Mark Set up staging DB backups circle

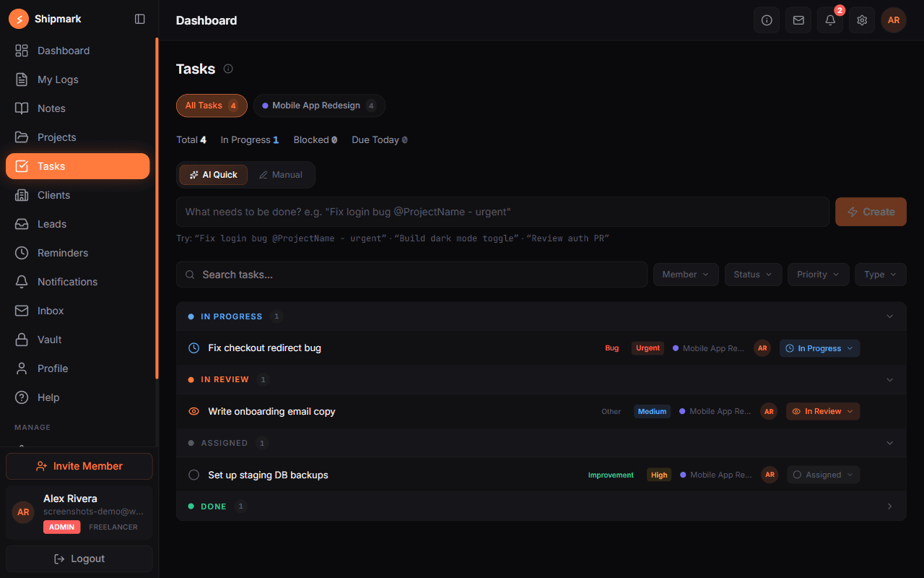[x=193, y=475]
